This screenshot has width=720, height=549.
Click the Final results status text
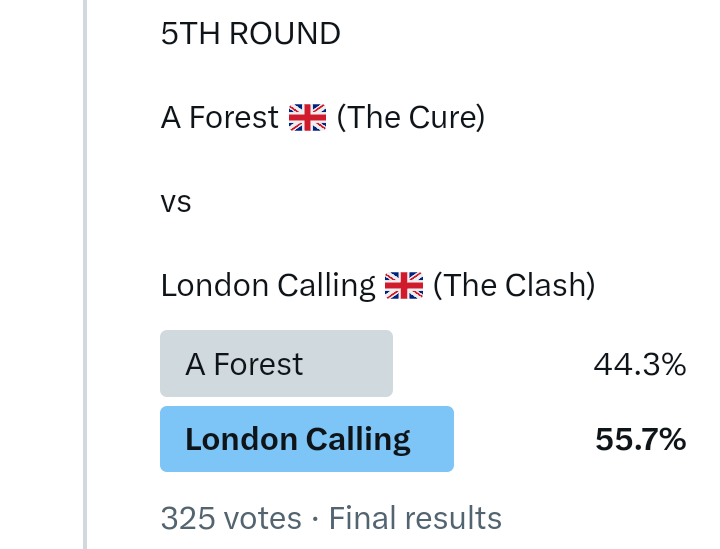coord(415,518)
